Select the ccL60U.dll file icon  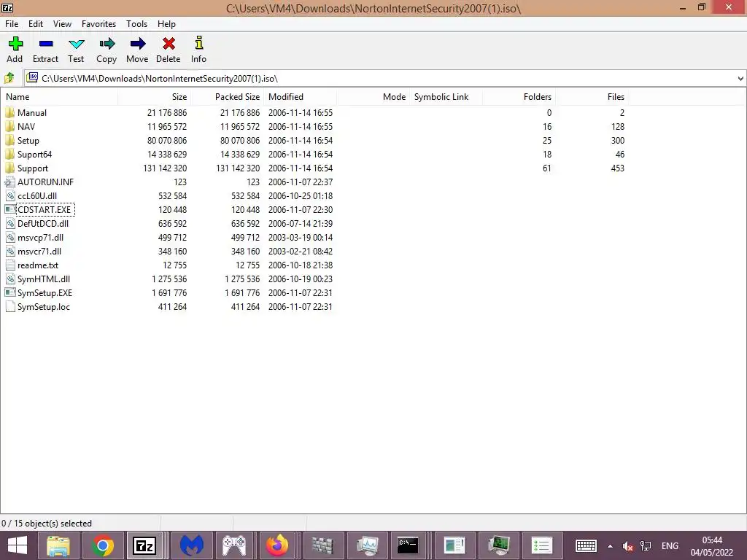(x=9, y=195)
